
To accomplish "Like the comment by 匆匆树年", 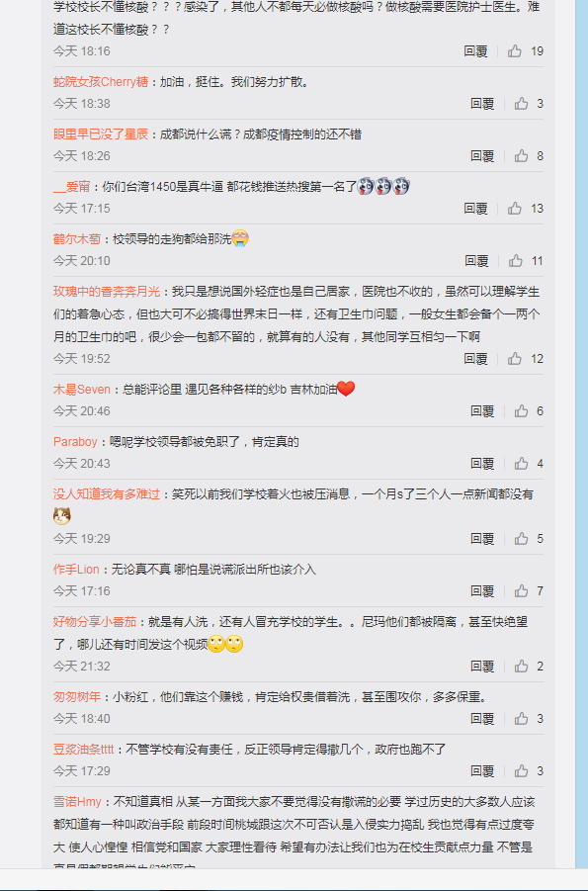I will click(x=521, y=718).
